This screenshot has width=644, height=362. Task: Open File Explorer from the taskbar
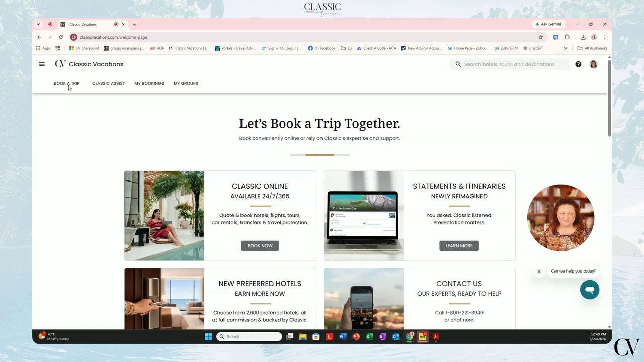tap(303, 337)
